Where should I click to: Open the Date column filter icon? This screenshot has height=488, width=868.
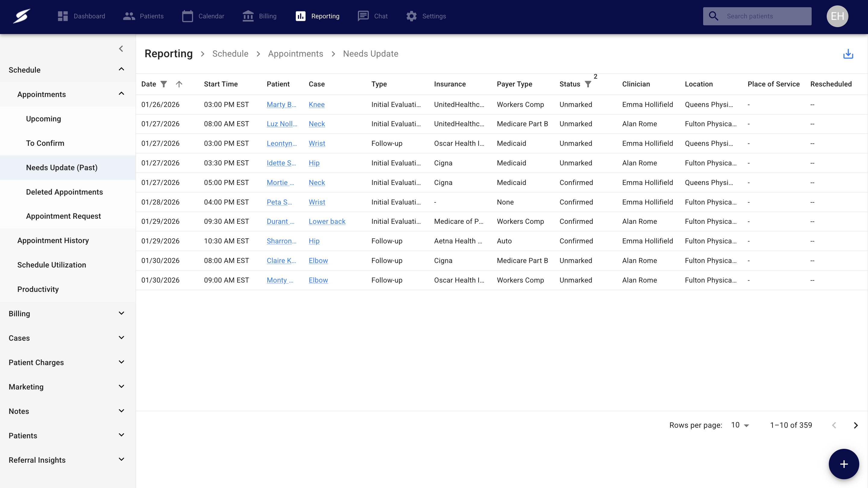coord(164,84)
